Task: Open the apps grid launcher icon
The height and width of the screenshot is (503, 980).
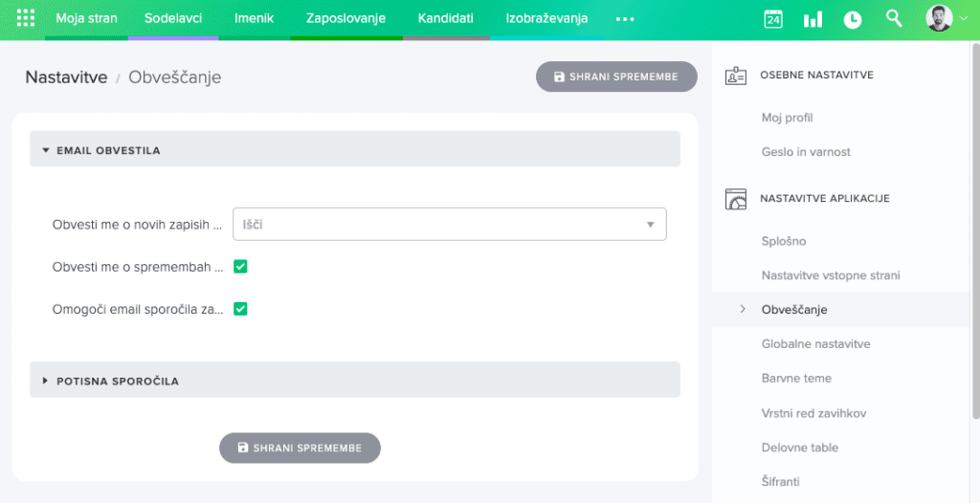Action: 26,18
